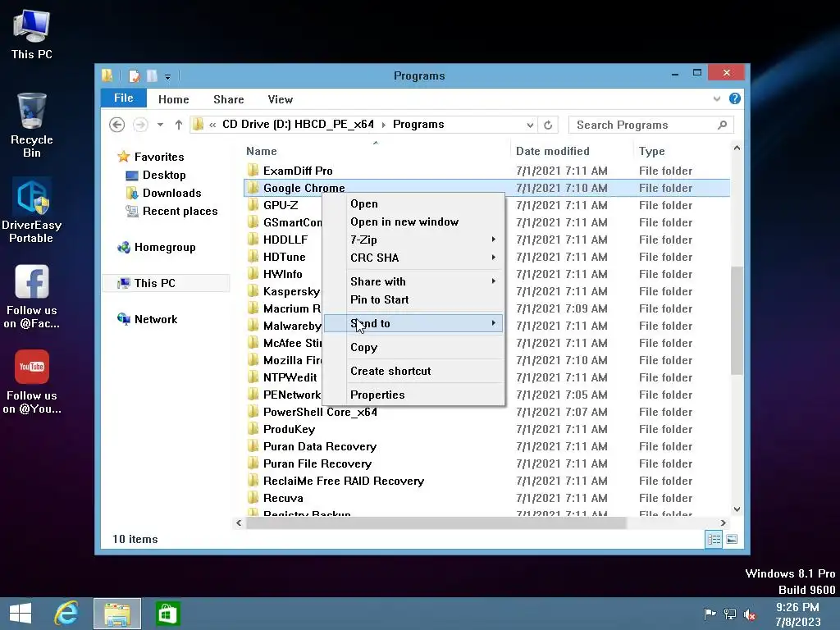This screenshot has width=840, height=630.
Task: Open address bar history dropdown
Action: tap(530, 125)
